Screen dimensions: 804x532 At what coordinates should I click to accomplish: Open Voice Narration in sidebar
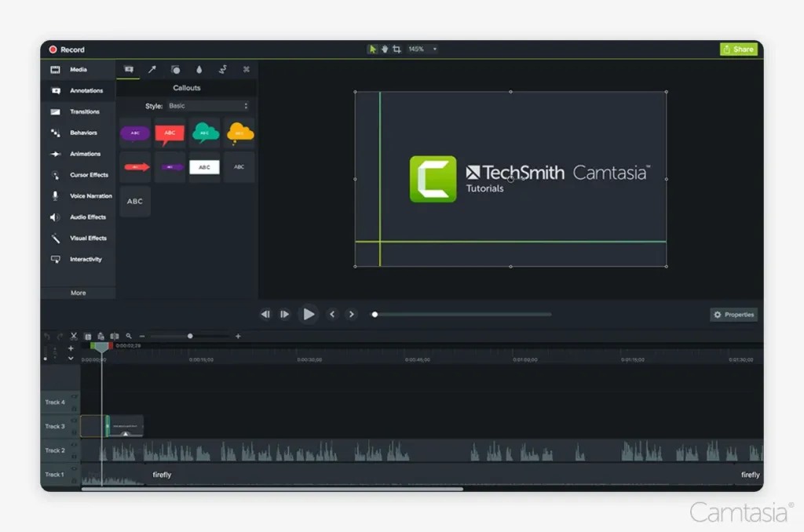(x=79, y=196)
